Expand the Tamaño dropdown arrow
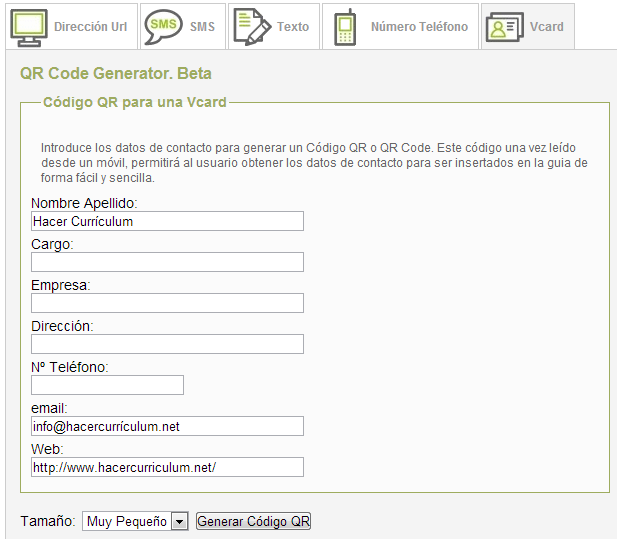The width and height of the screenshot is (617, 539). click(x=179, y=522)
